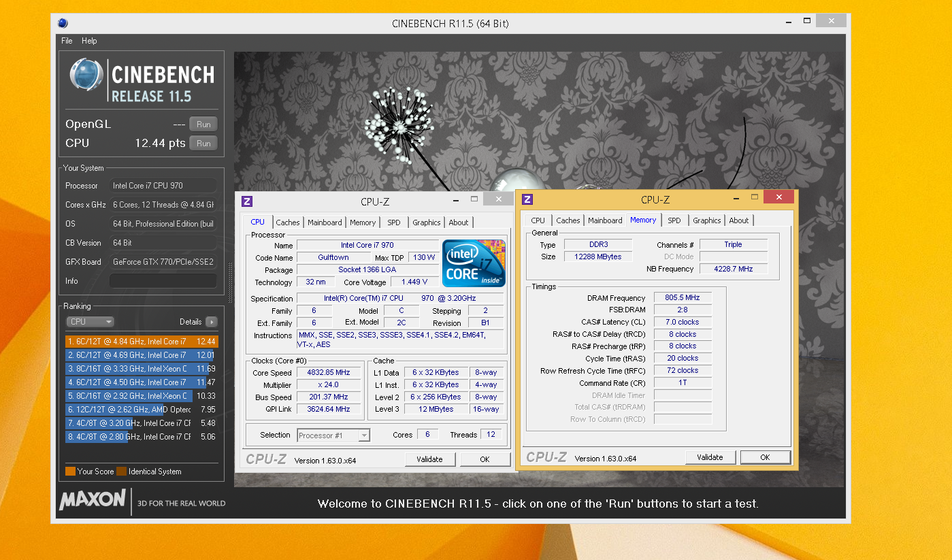Open the Processor #1 selection dropdown

point(333,435)
